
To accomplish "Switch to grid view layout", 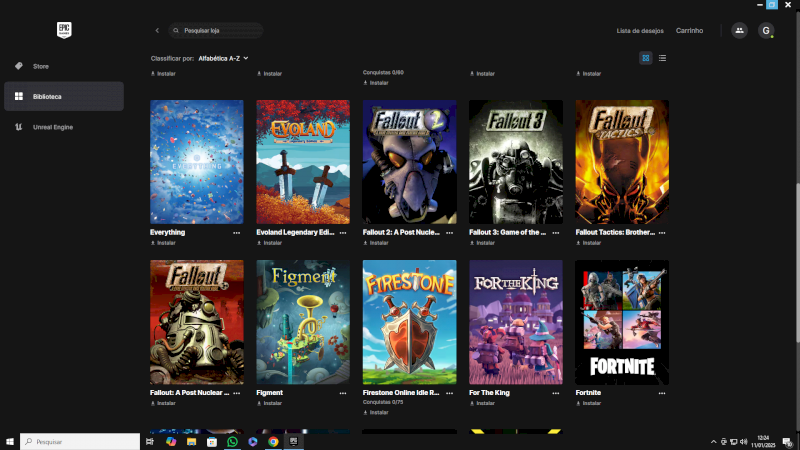I will point(646,58).
